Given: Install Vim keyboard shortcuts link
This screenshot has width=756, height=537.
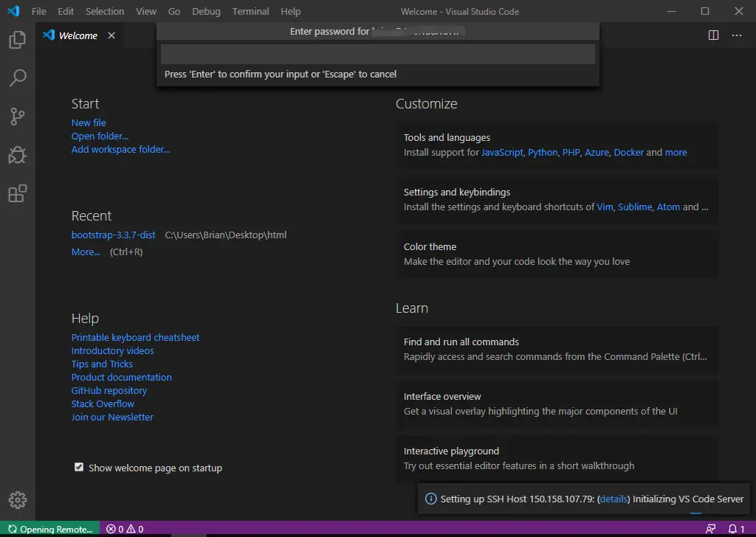Looking at the screenshot, I should click(605, 207).
